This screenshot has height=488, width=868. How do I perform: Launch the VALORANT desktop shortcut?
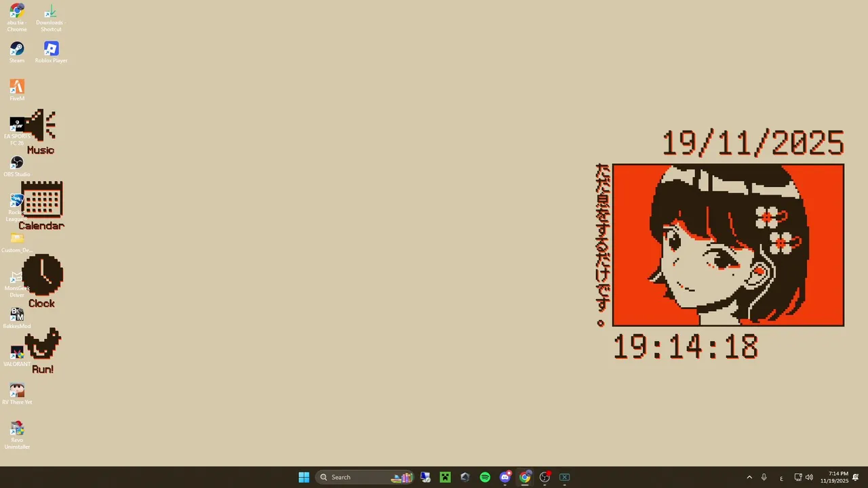(x=17, y=357)
